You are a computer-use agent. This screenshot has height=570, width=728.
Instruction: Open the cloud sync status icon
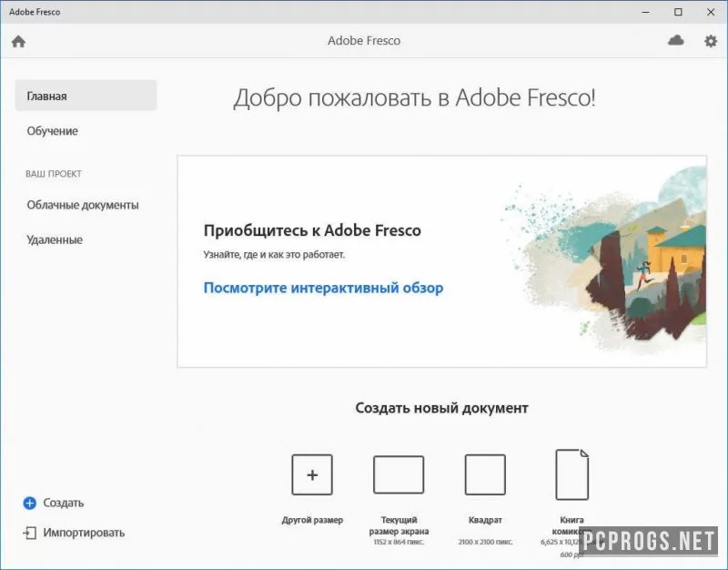675,40
